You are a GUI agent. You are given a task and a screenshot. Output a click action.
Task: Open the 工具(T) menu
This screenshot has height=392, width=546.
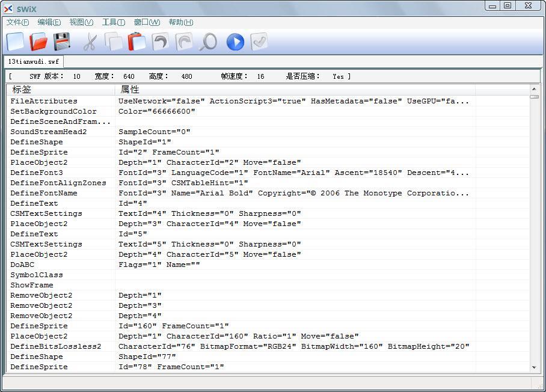pyautogui.click(x=113, y=22)
